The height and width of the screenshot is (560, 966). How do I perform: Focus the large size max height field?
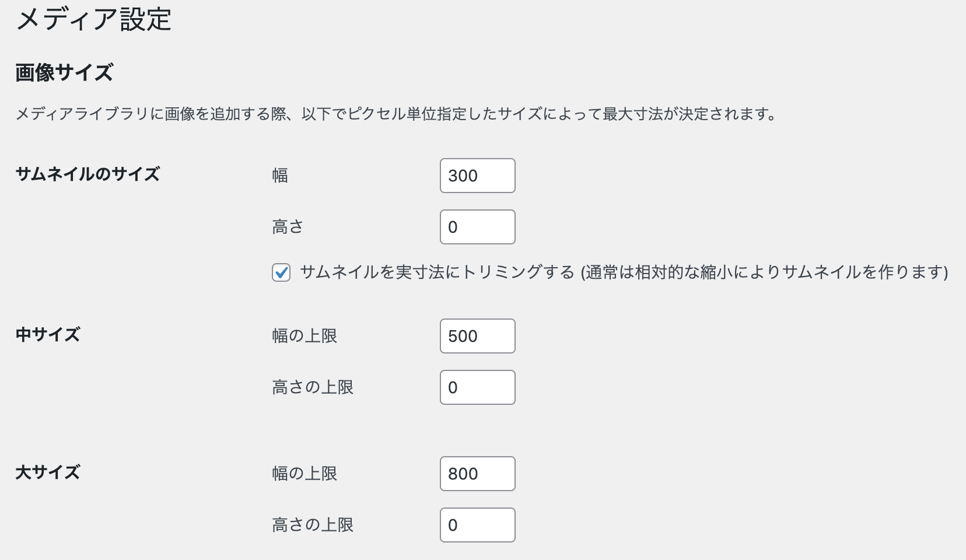[x=477, y=525]
